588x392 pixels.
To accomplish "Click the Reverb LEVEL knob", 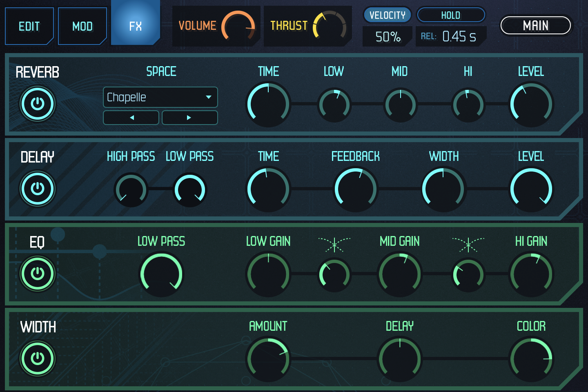I will click(531, 104).
